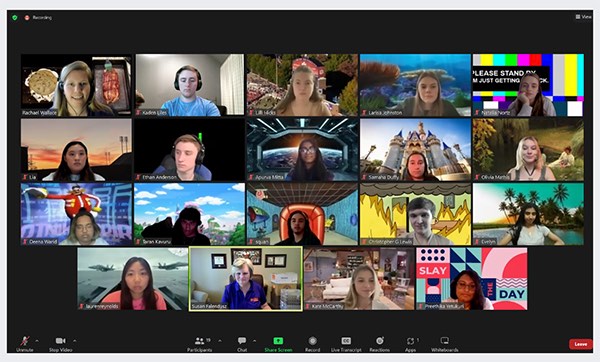Select Olivia Mathis' video tile
This screenshot has width=600, height=362.
pos(528,150)
